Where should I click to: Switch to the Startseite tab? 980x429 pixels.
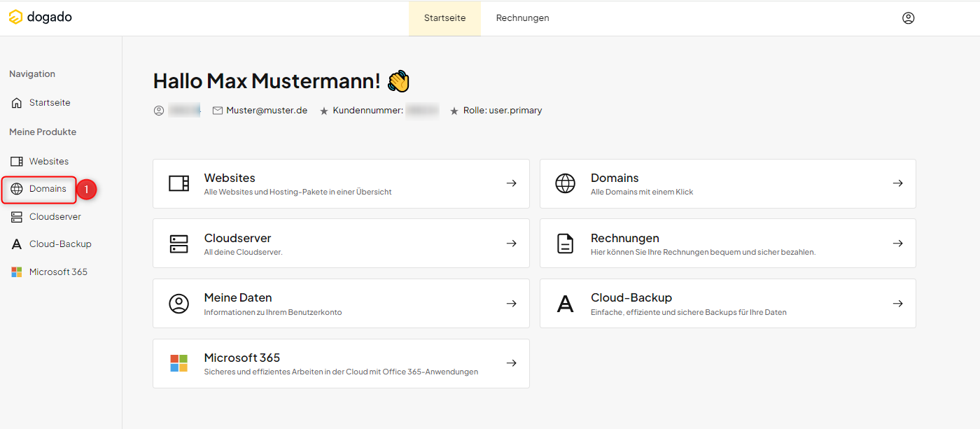(x=444, y=17)
